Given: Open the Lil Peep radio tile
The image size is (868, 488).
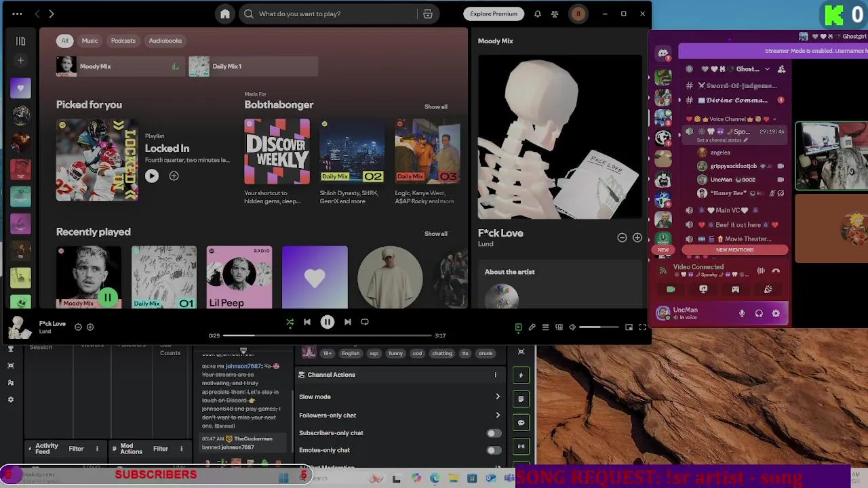Looking at the screenshot, I should (239, 277).
